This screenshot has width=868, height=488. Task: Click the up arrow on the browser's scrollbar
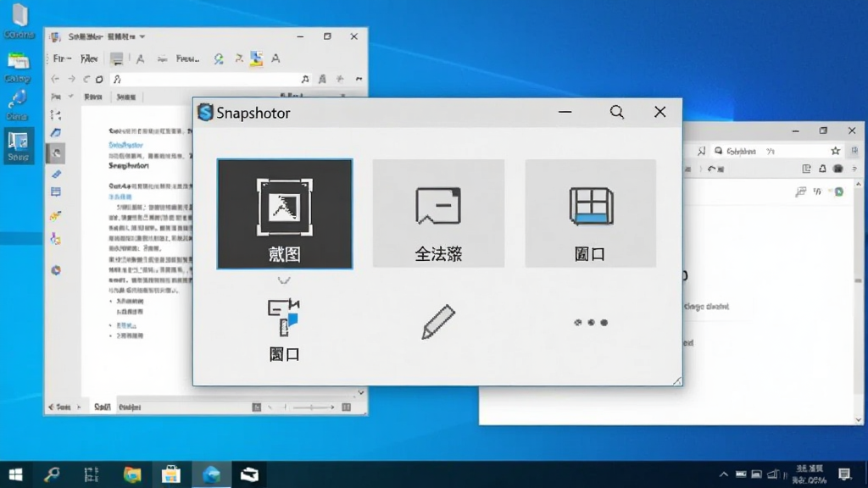tap(859, 184)
